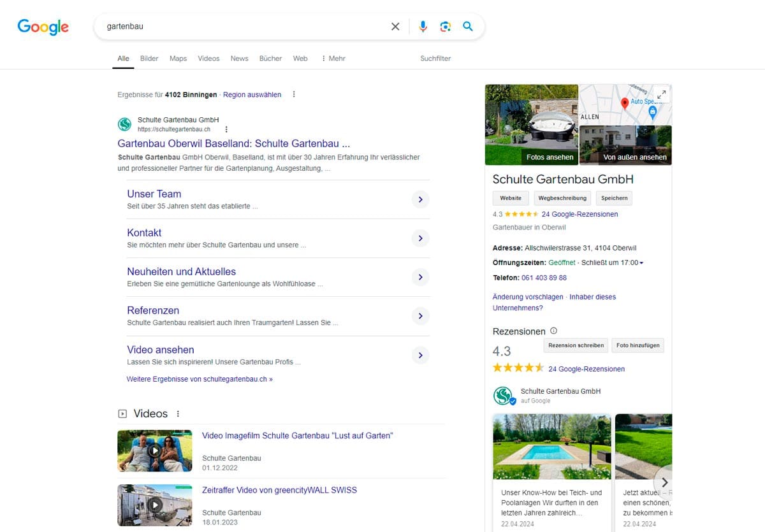This screenshot has height=532, width=765.
Task: Clear the search box with the X icon
Action: click(395, 27)
